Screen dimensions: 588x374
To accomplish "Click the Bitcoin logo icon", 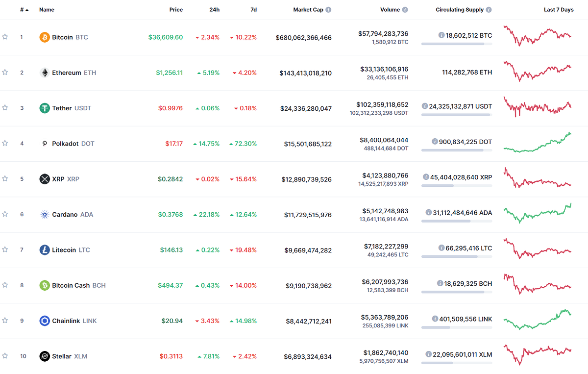I will coord(45,37).
